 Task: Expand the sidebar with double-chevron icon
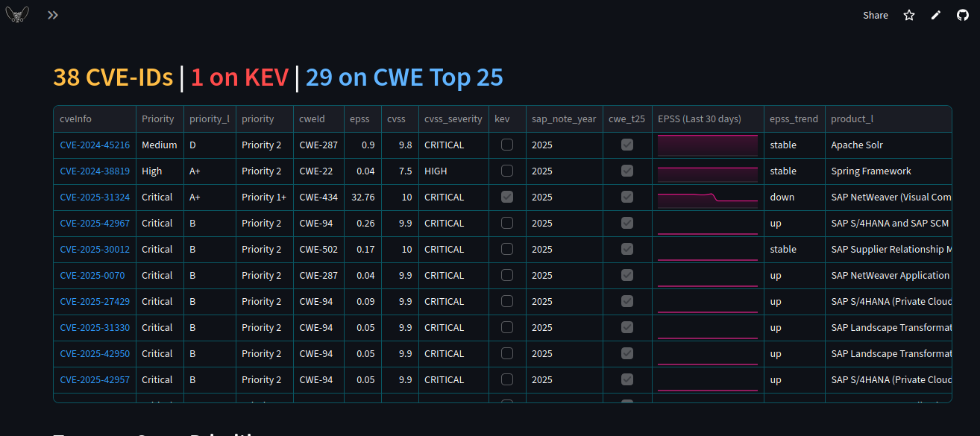coord(53,15)
